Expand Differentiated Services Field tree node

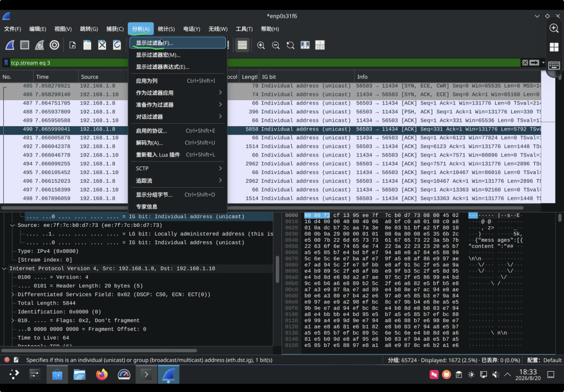point(13,295)
